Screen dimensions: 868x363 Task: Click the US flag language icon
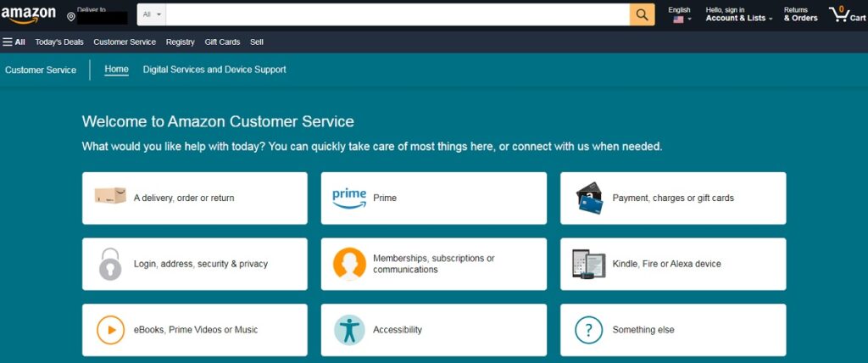[x=678, y=20]
